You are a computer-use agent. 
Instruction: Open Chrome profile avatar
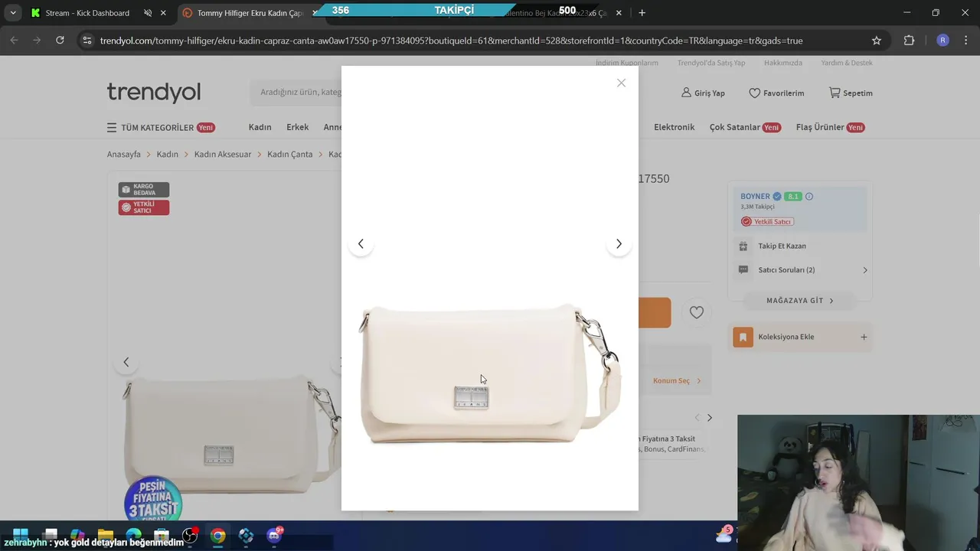point(943,41)
